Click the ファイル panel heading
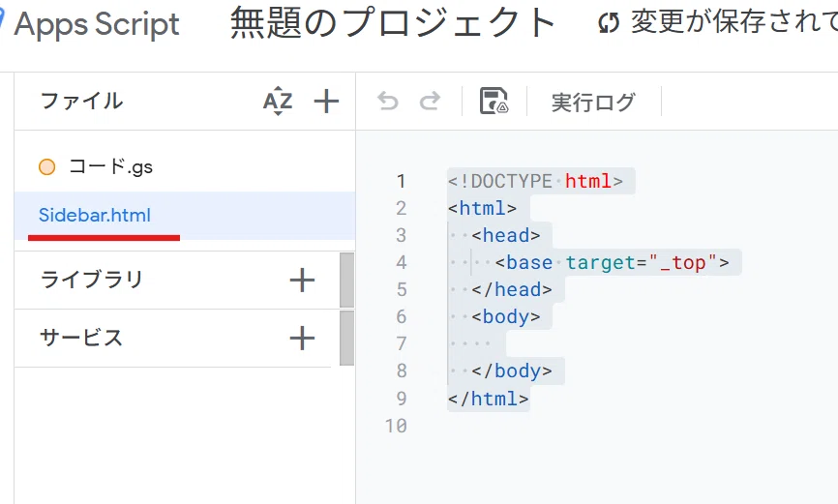Screen dimensions: 838x504 [x=81, y=101]
